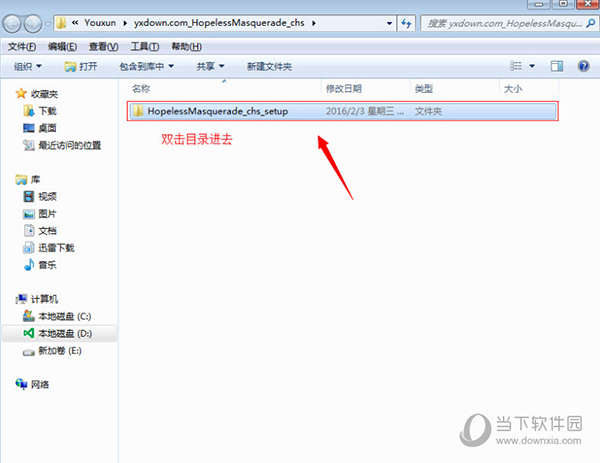Image resolution: width=600 pixels, height=463 pixels.
Task: Click the 本地磁盘 (C:) drive icon
Action: pos(29,316)
